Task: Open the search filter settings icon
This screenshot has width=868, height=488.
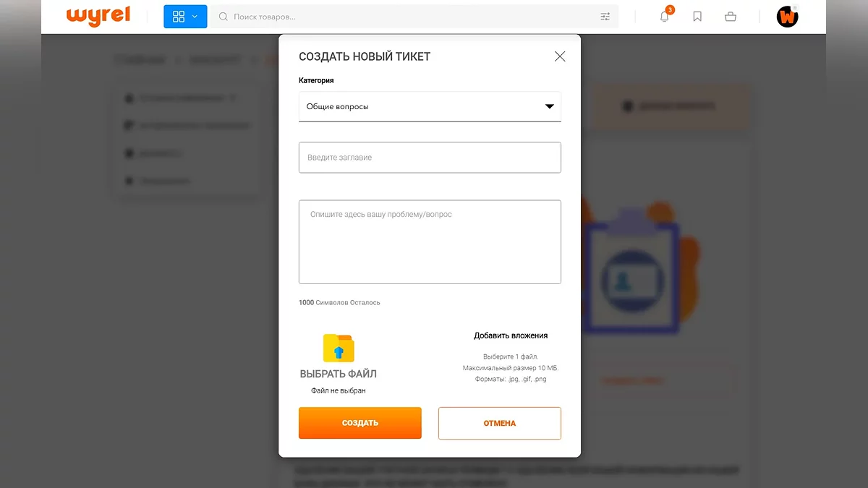Action: (605, 17)
